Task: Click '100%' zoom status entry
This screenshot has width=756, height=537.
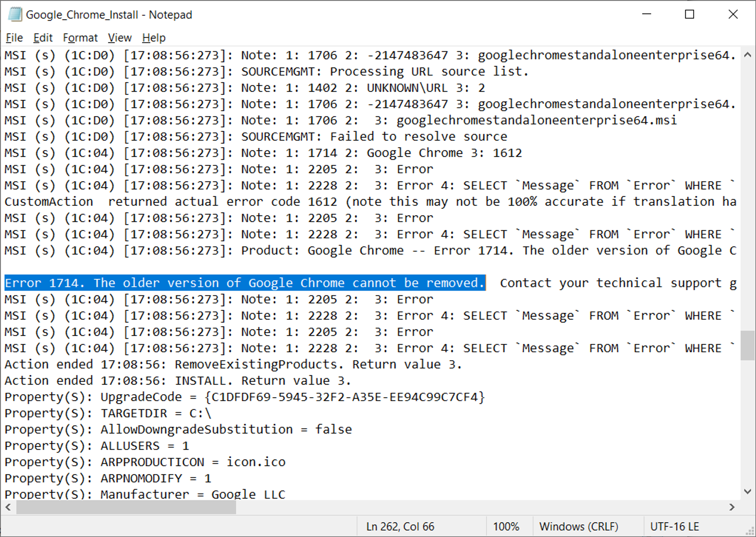Action: click(x=506, y=526)
